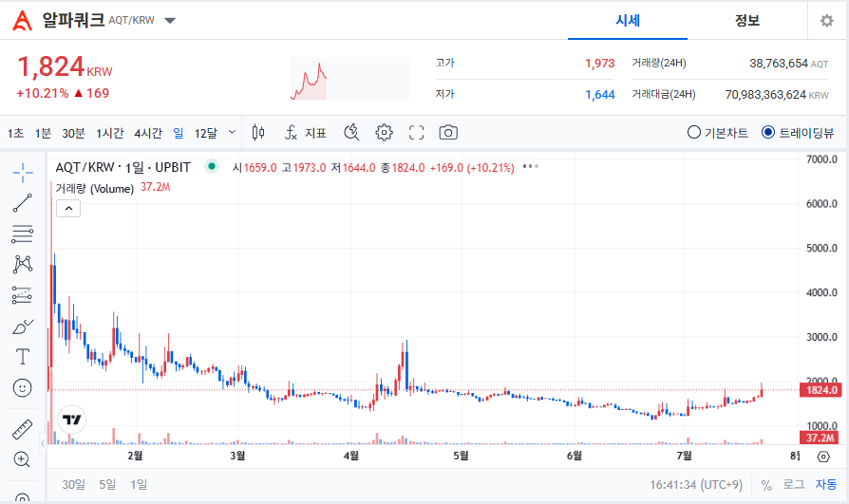Screen dimensions: 849x504
Task: Click the 4월 label on time axis
Action: tap(350, 456)
